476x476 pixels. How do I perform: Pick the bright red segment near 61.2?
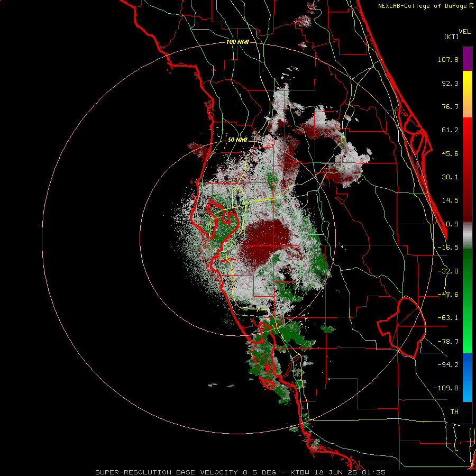click(467, 129)
